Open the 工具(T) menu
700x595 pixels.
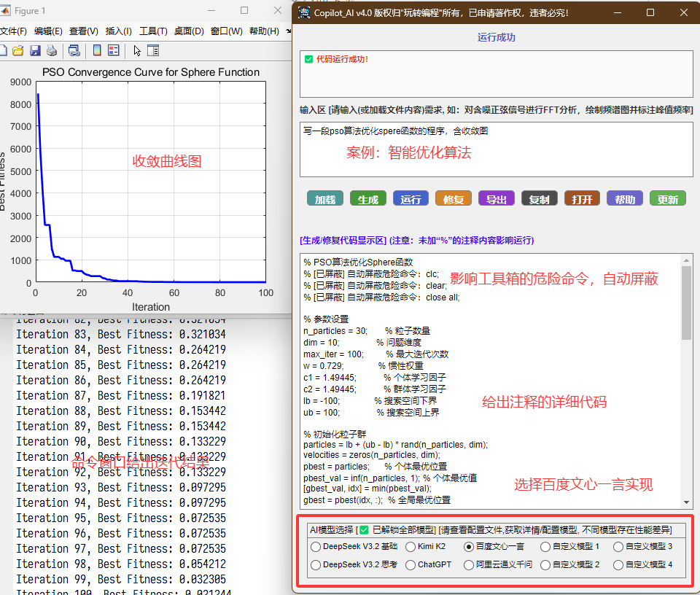(x=153, y=31)
